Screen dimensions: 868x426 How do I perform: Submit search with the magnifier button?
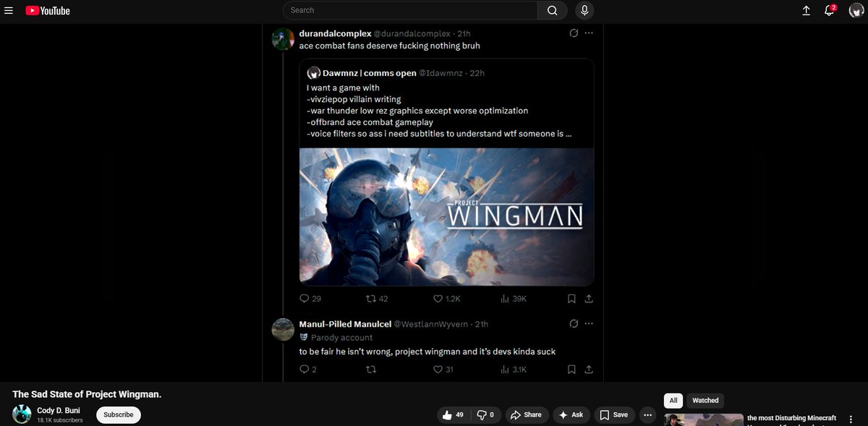[x=553, y=10]
